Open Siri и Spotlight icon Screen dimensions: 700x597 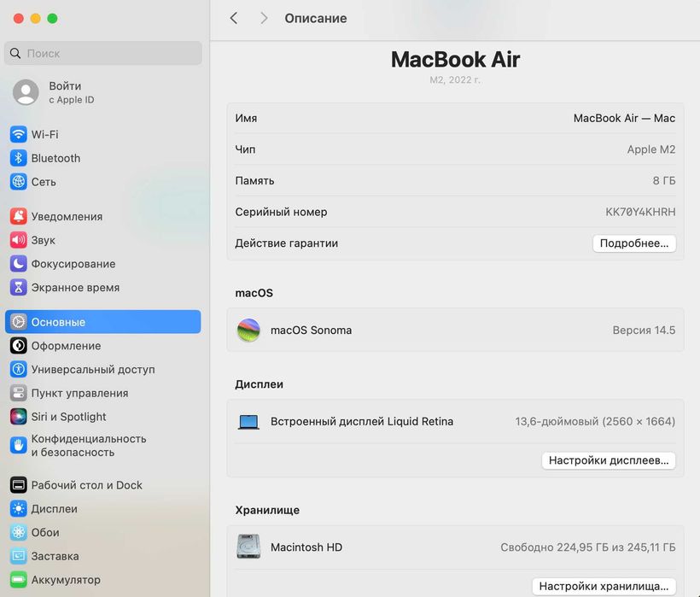pos(18,417)
